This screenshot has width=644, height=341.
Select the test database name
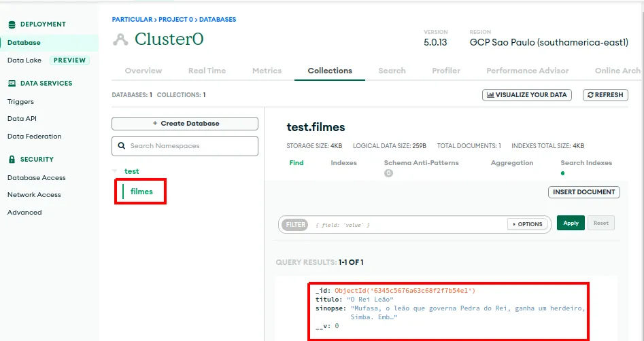pos(131,171)
